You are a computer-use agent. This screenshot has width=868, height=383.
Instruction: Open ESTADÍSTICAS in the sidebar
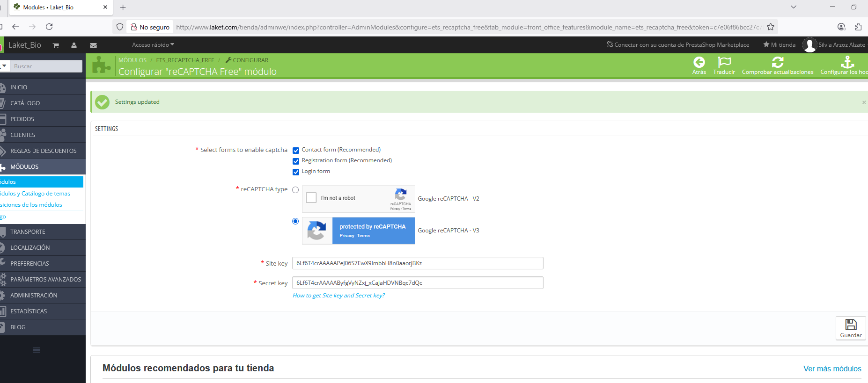click(43, 311)
